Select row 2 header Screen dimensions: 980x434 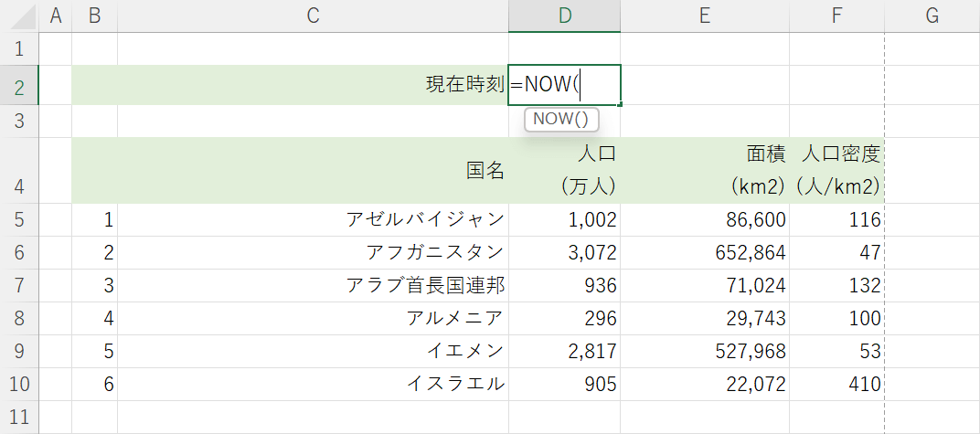point(20,86)
